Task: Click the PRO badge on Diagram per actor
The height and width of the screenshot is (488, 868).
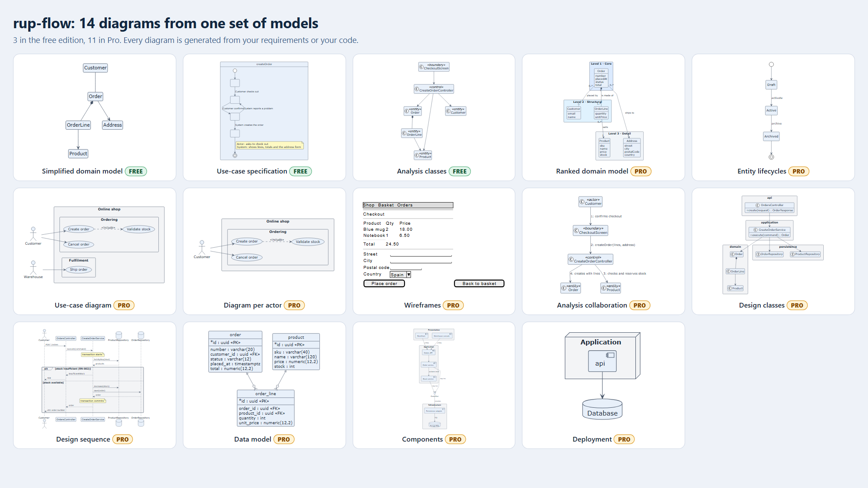Action: pos(294,305)
